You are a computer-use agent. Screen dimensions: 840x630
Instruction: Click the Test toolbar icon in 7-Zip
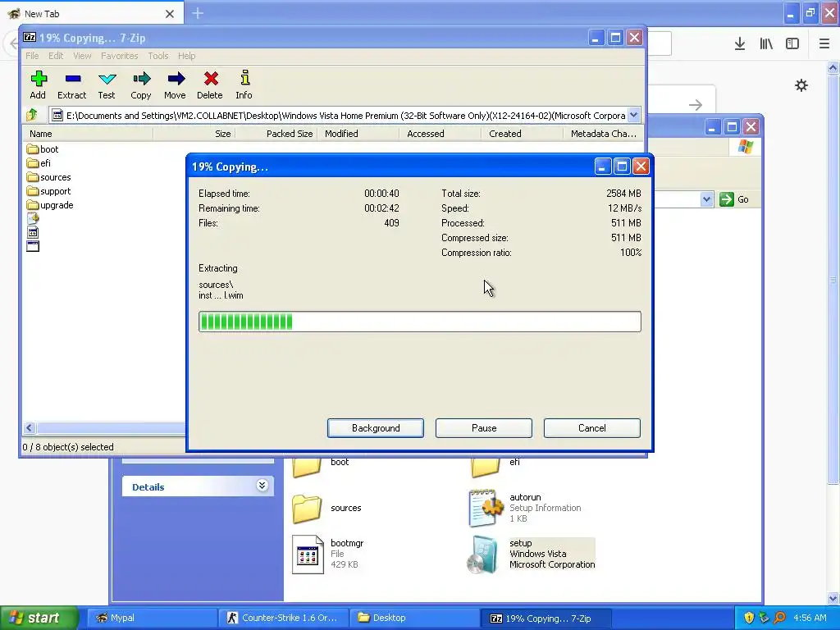[x=107, y=79]
